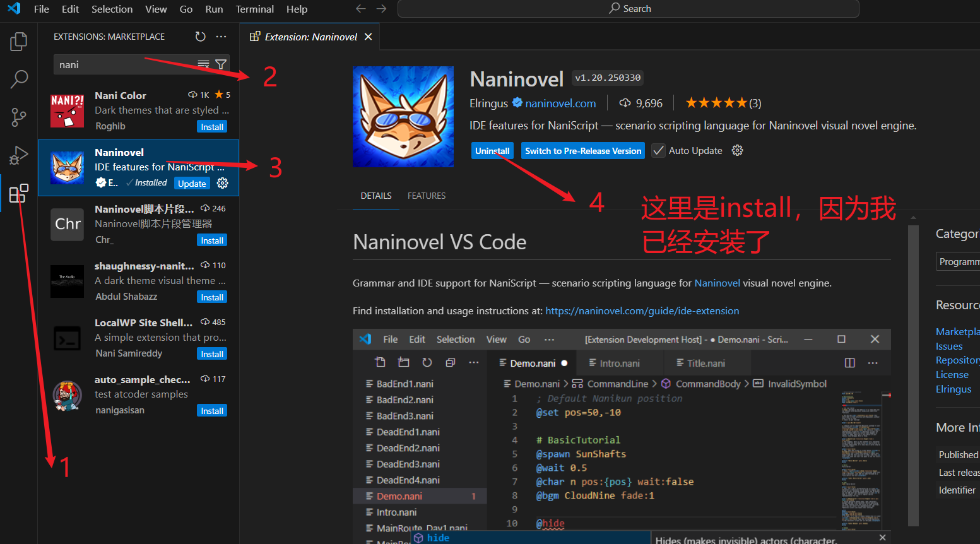The height and width of the screenshot is (544, 980).
Task: Select the Extension: Naninovel editor tab
Action: coord(310,37)
